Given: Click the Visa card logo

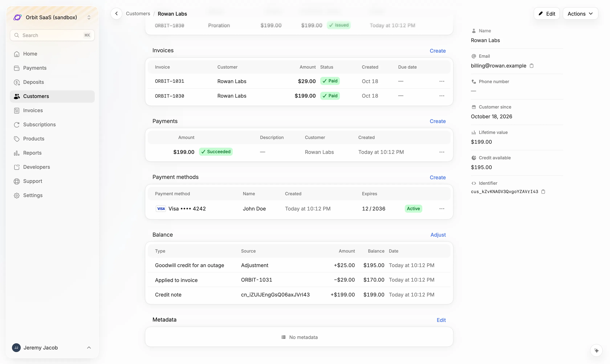Looking at the screenshot, I should (x=161, y=209).
